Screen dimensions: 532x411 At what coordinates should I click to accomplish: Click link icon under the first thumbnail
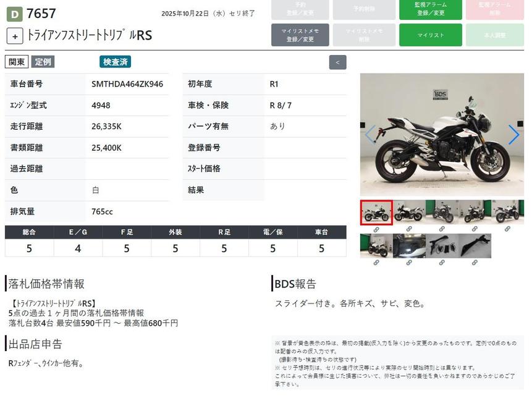tap(376, 229)
